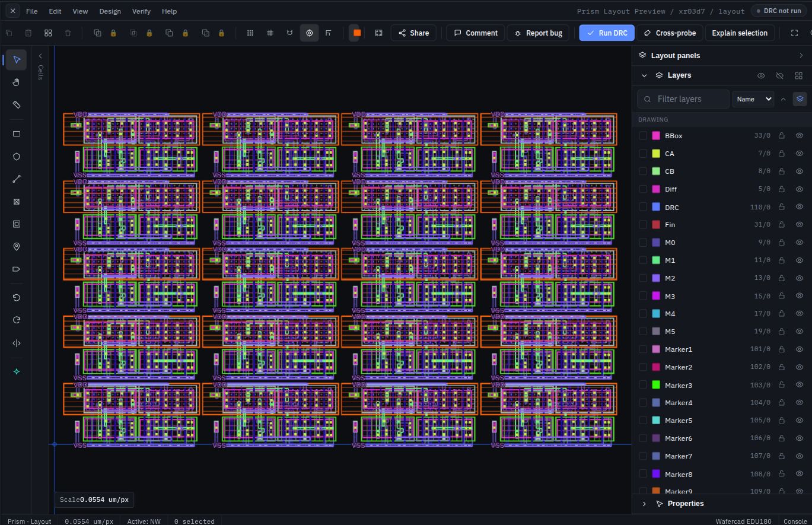Open the Name sort dropdown

tap(753, 99)
